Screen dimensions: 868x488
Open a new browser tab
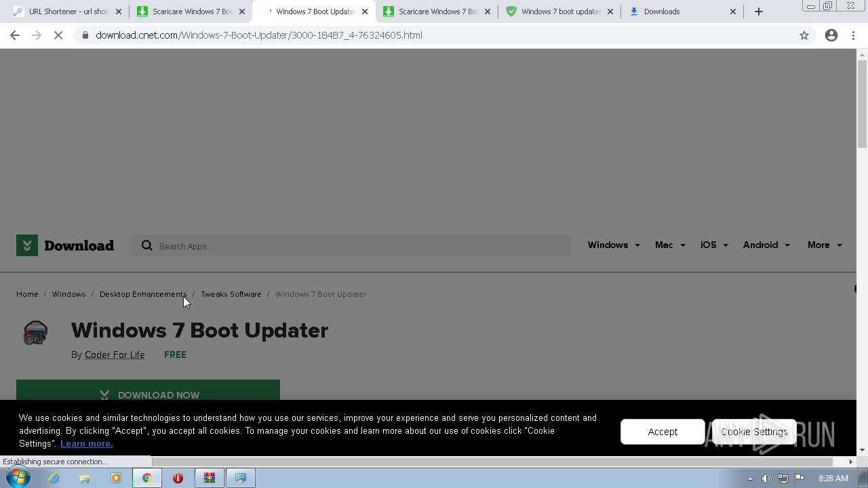coord(759,12)
